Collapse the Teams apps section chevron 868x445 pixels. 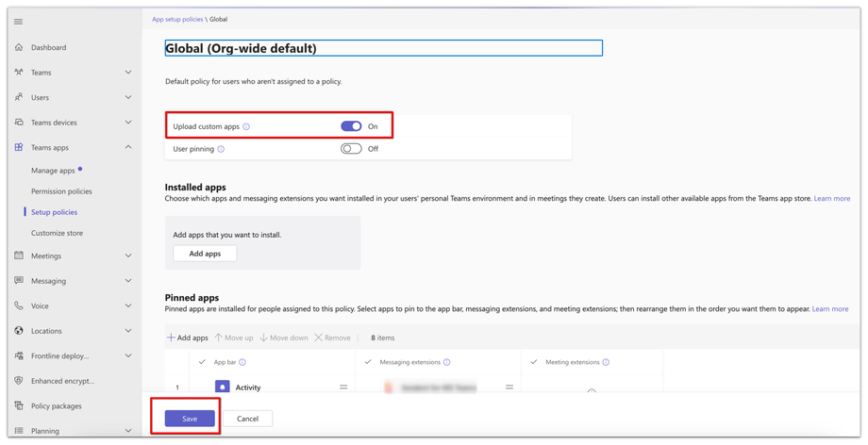pyautogui.click(x=128, y=147)
